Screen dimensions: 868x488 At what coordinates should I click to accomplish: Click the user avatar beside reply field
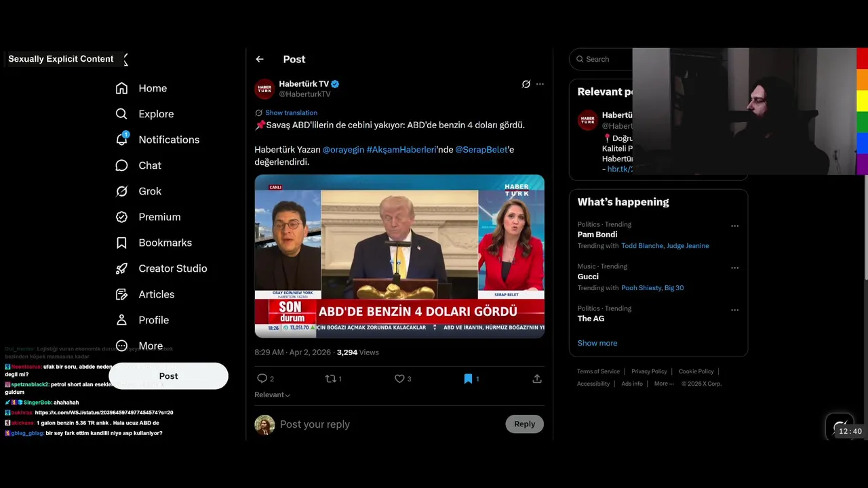point(264,425)
